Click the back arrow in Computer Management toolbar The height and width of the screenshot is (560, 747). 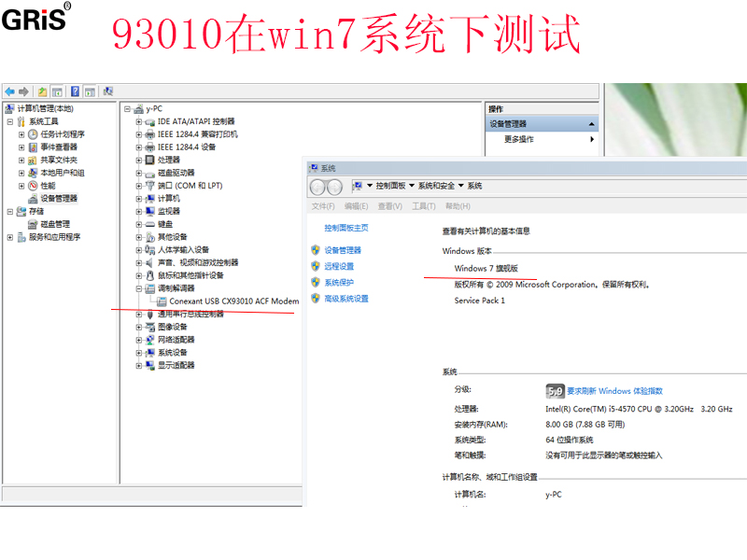click(9, 91)
